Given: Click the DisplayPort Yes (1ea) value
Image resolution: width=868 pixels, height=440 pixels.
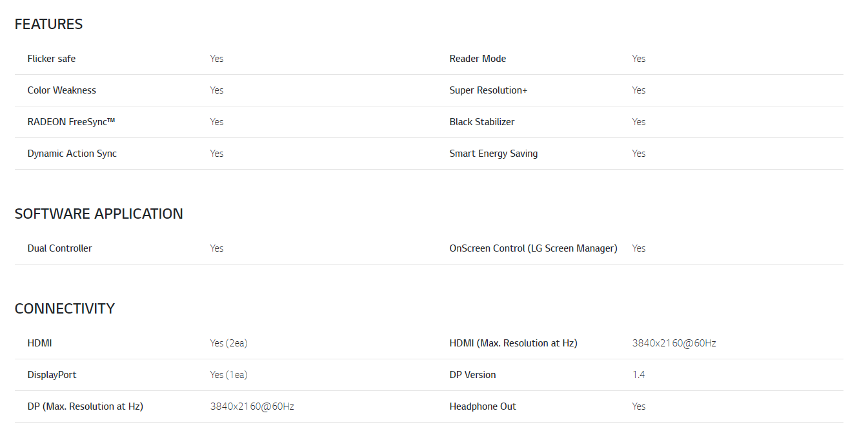Looking at the screenshot, I should pyautogui.click(x=228, y=375).
